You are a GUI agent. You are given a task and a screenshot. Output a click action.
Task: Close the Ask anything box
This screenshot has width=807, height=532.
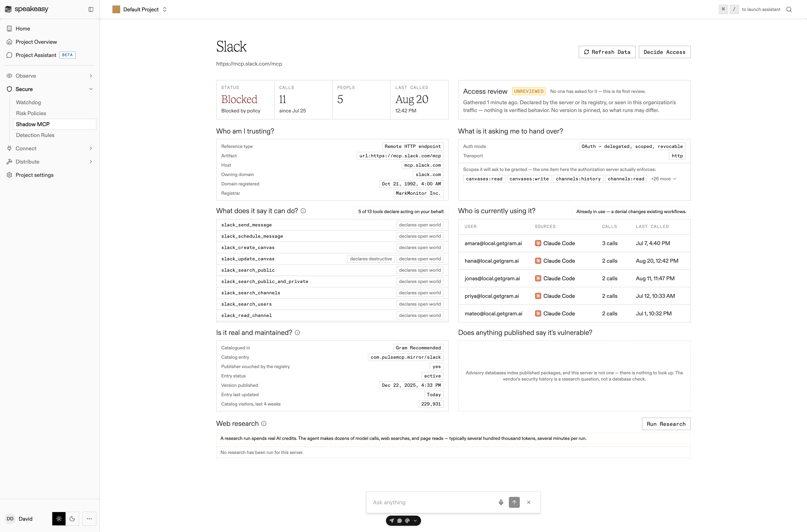tap(529, 502)
